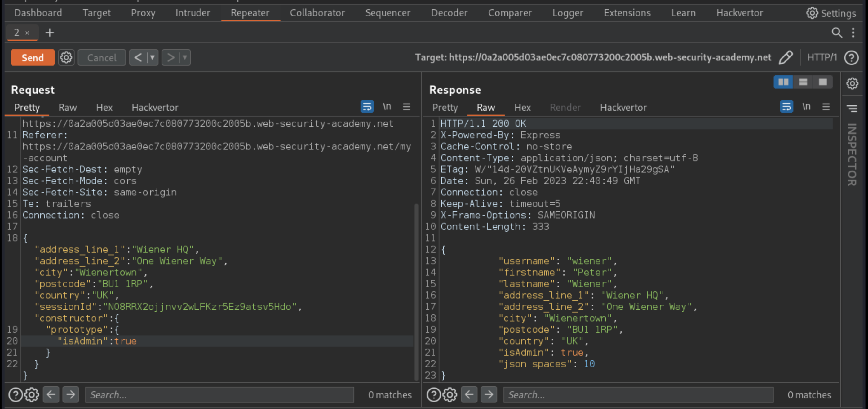Add a new Repeater tab with plus
The height and width of the screenshot is (409, 868).
click(x=50, y=33)
